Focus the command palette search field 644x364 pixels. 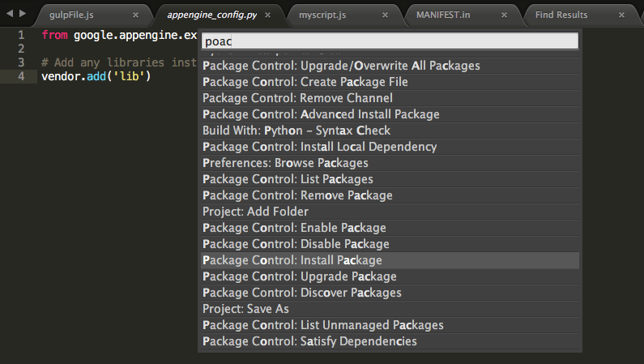390,41
